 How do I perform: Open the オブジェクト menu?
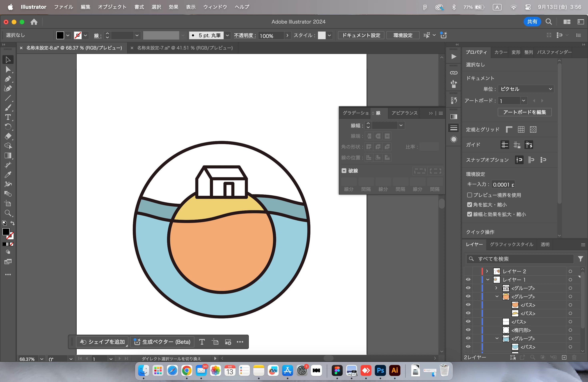click(x=112, y=7)
